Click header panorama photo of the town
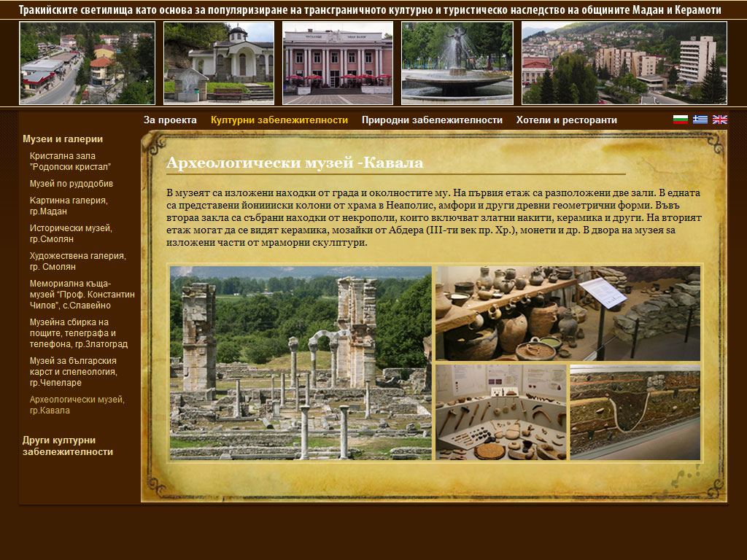 click(624, 63)
